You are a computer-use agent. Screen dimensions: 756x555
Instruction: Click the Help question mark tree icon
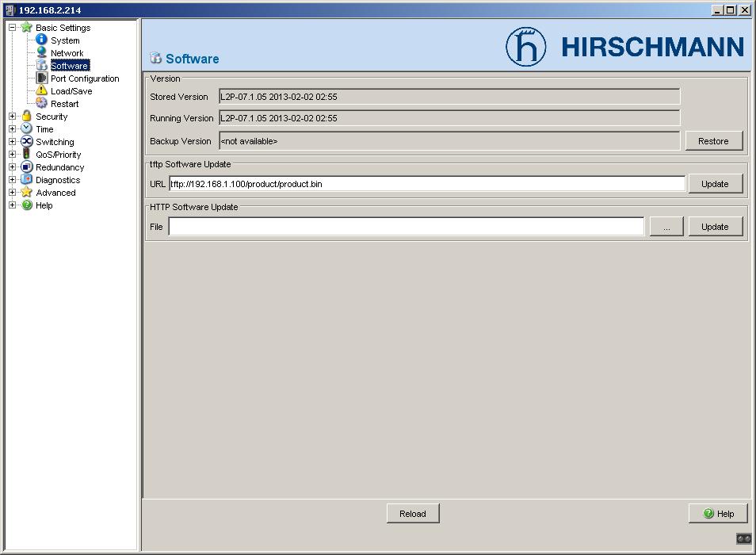26,205
